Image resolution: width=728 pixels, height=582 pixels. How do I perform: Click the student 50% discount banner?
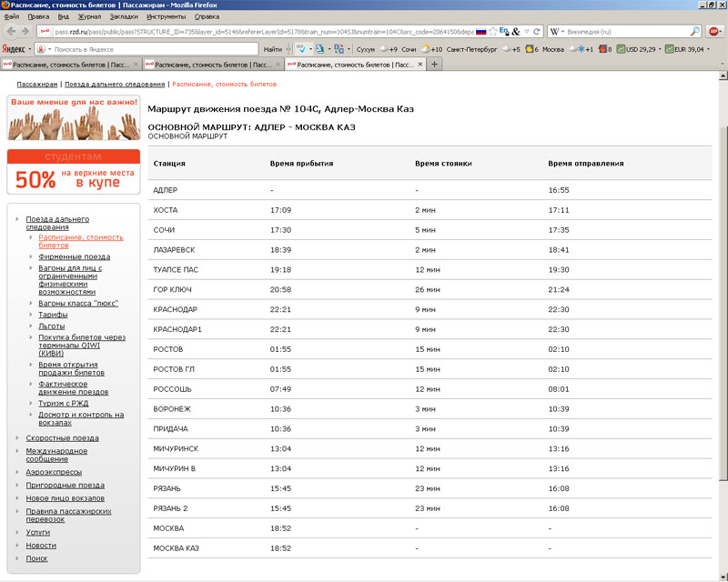[x=74, y=171]
